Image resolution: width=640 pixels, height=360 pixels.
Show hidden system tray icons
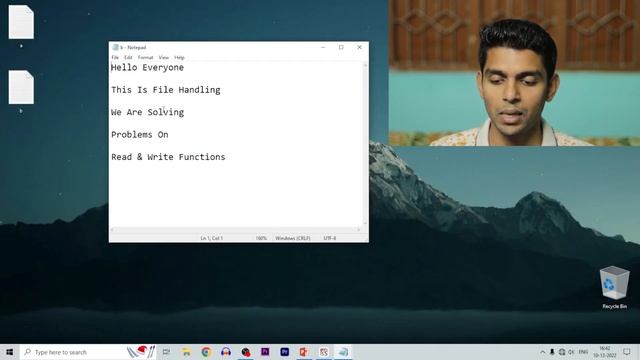tap(542, 352)
